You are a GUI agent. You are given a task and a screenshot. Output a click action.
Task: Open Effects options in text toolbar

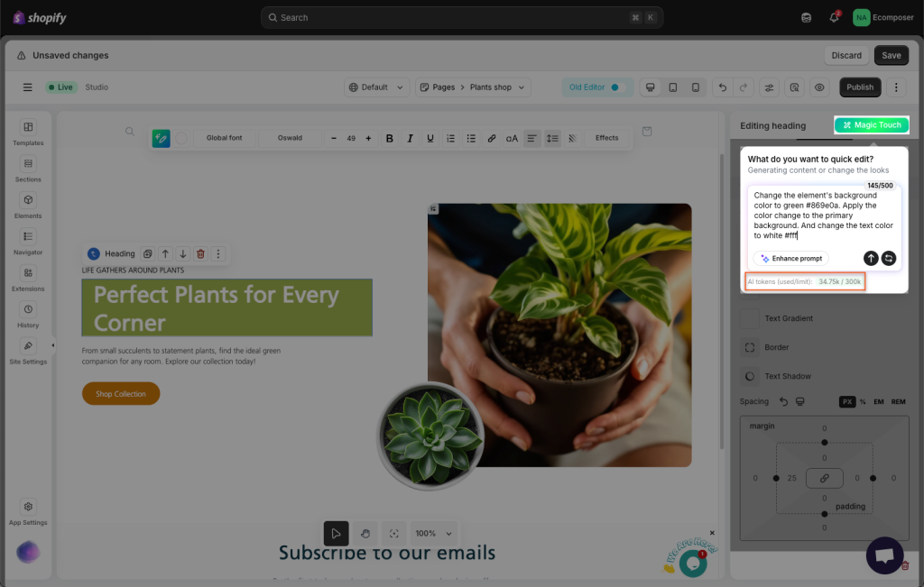click(x=606, y=138)
